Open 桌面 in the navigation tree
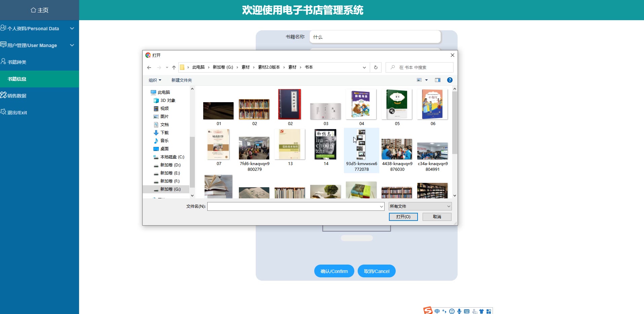The width and height of the screenshot is (644, 314). tap(165, 149)
